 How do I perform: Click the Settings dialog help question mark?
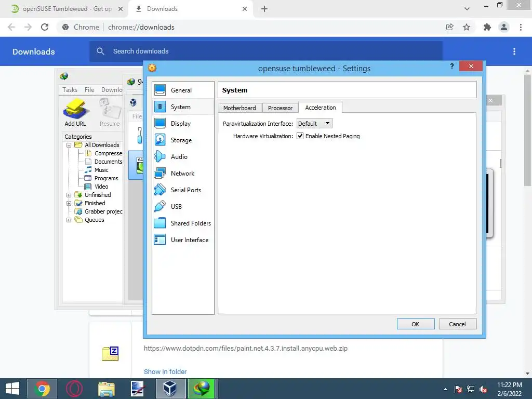coord(451,66)
